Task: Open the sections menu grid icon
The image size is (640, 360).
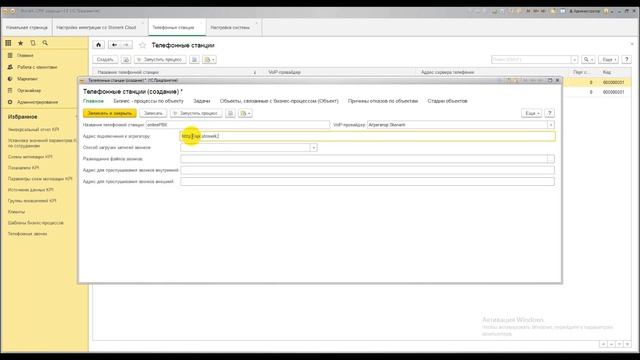Action: tap(8, 43)
